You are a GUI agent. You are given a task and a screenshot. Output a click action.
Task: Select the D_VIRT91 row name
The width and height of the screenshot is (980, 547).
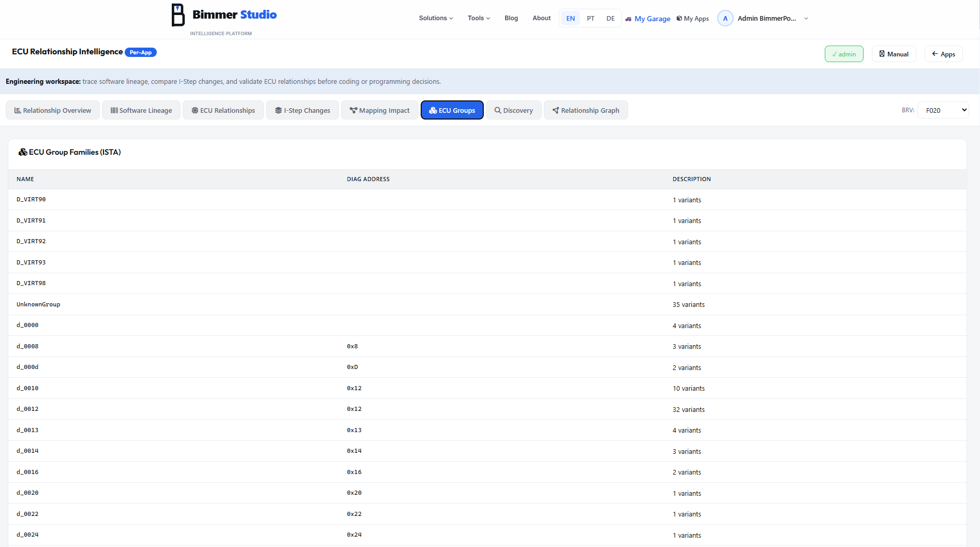click(x=31, y=220)
